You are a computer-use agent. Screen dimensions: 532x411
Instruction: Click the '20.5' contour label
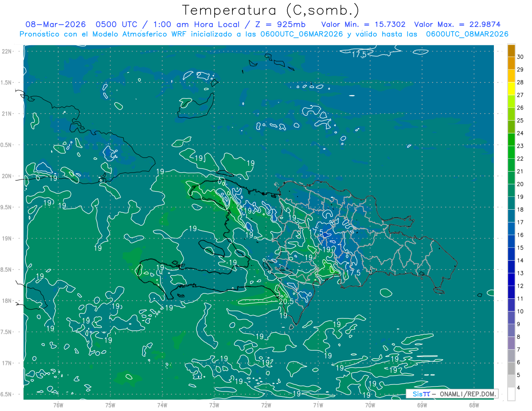click(286, 301)
